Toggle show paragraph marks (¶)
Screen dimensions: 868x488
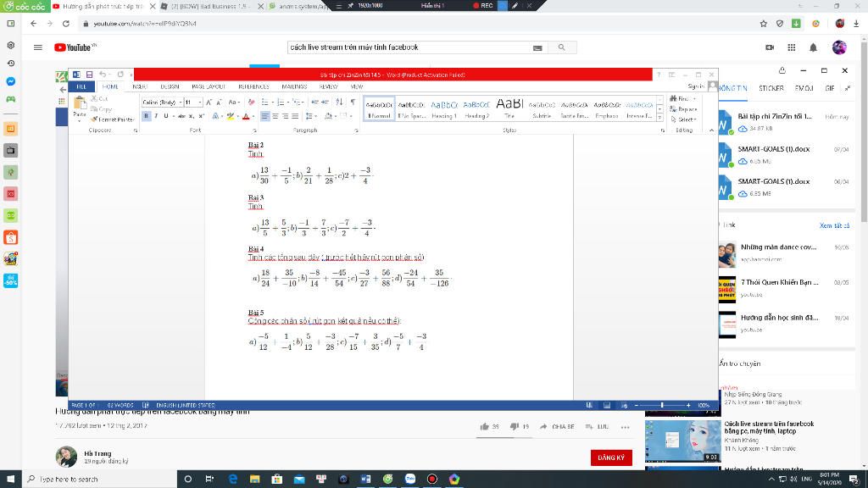pyautogui.click(x=353, y=103)
